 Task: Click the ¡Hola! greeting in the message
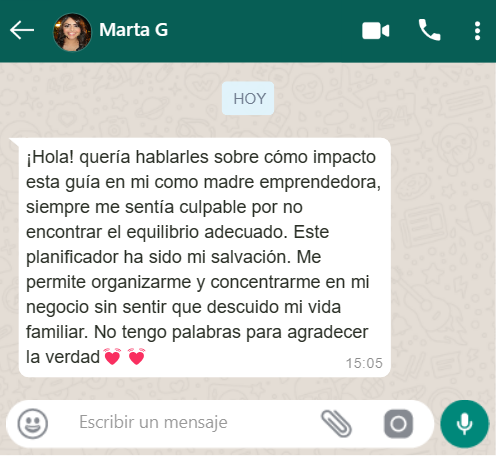(50, 157)
